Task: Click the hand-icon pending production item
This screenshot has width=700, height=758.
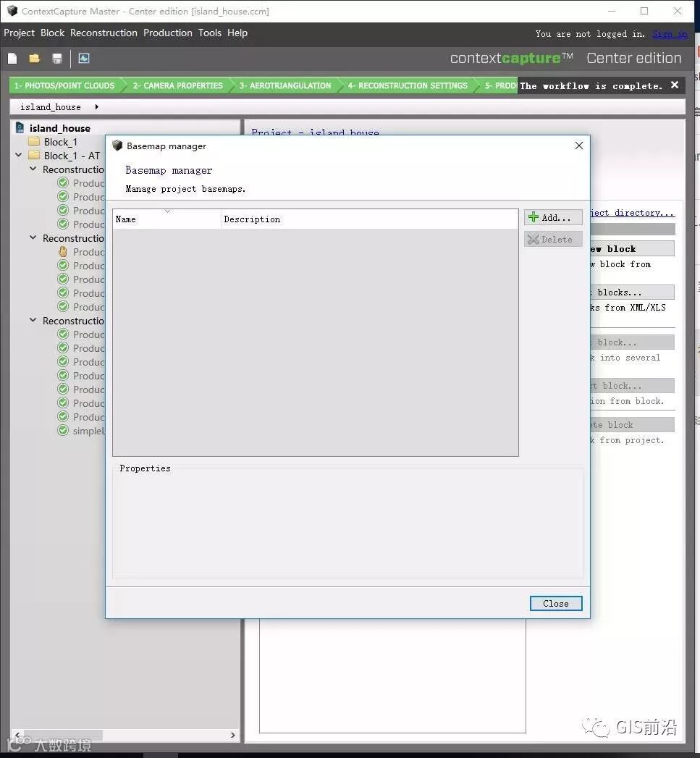Action: pyautogui.click(x=63, y=251)
